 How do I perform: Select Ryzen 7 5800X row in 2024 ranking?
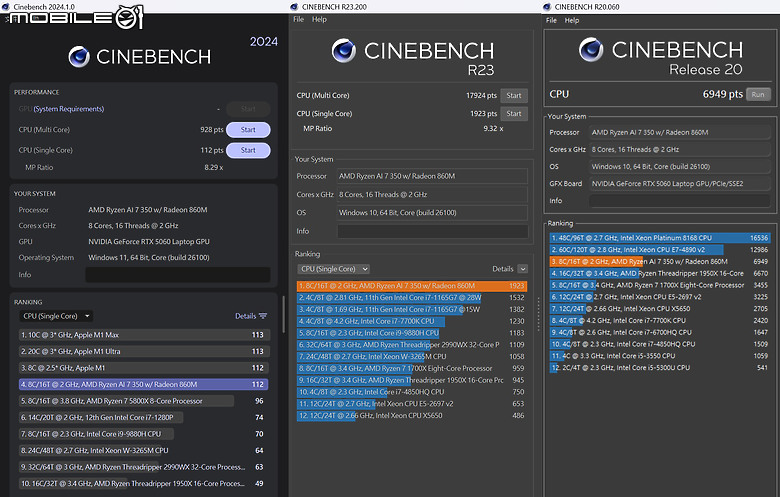pyautogui.click(x=144, y=401)
